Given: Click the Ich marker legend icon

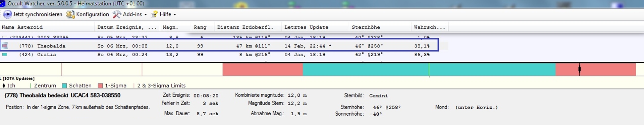Looking at the screenshot, I should [x=4, y=86].
